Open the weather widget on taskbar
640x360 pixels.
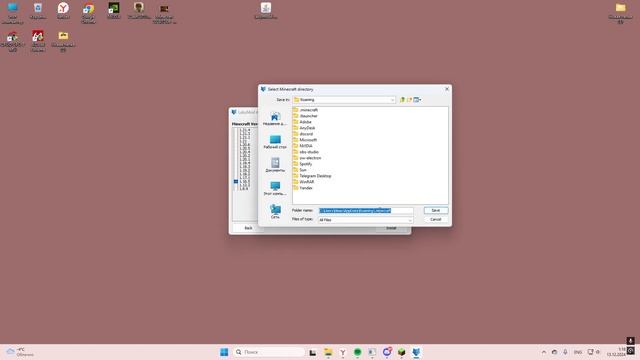click(20, 352)
